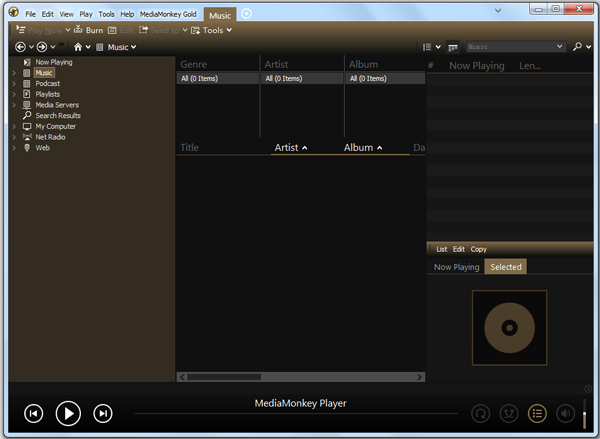The height and width of the screenshot is (439, 600).
Task: Open the Edit menu in the menu bar
Action: 47,14
